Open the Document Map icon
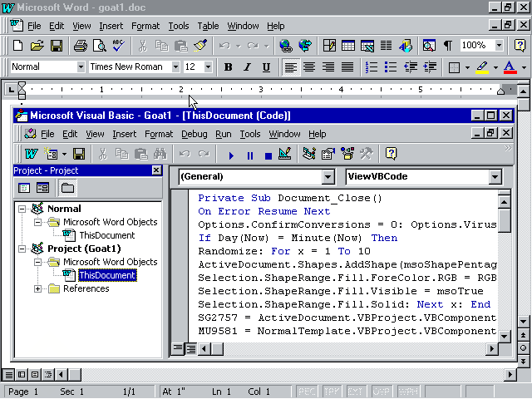The width and height of the screenshot is (532, 399). 429,46
